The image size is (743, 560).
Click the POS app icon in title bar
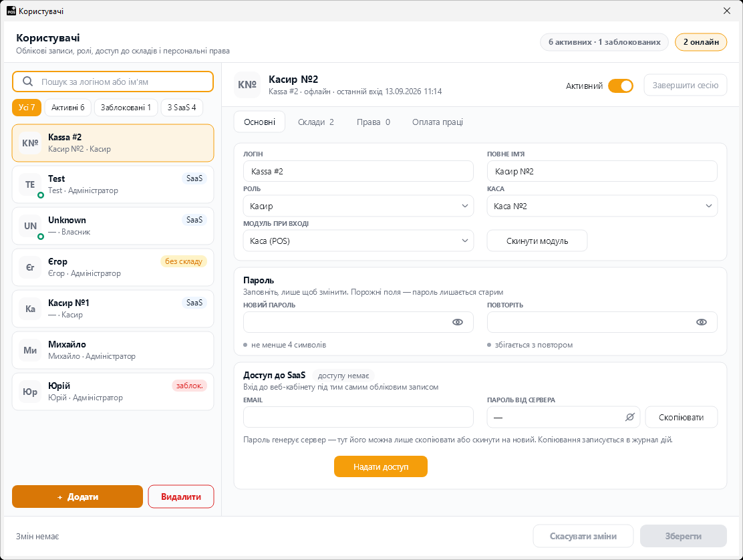click(x=11, y=11)
